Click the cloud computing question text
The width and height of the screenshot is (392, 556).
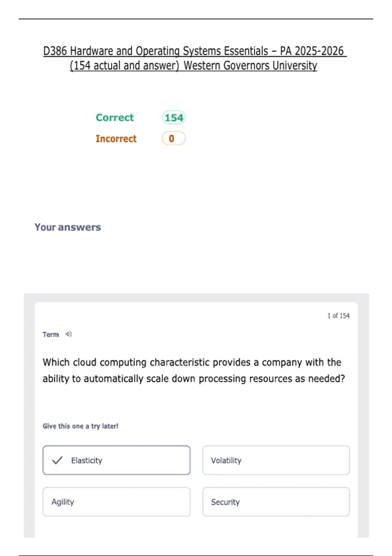pos(193,370)
